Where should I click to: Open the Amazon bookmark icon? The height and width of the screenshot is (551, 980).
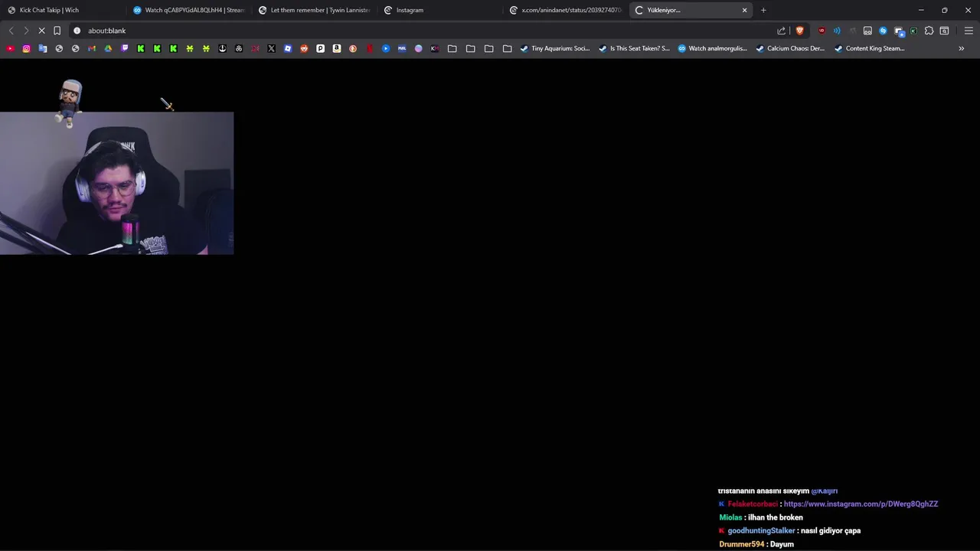pyautogui.click(x=337, y=48)
